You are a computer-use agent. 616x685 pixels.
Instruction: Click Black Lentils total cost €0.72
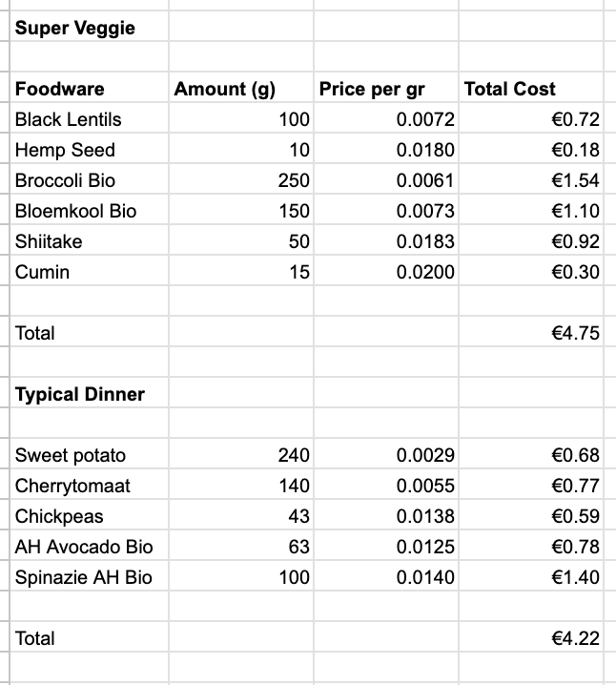click(575, 119)
